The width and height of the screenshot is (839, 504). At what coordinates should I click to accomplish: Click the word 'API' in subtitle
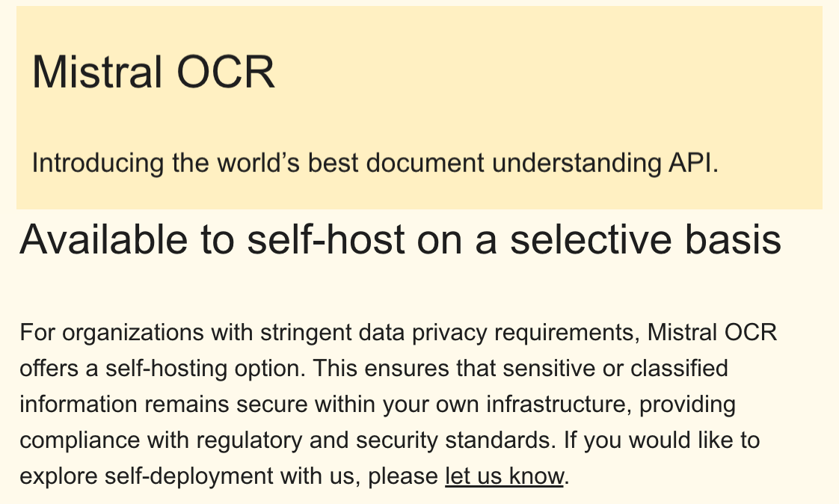pyautogui.click(x=690, y=163)
